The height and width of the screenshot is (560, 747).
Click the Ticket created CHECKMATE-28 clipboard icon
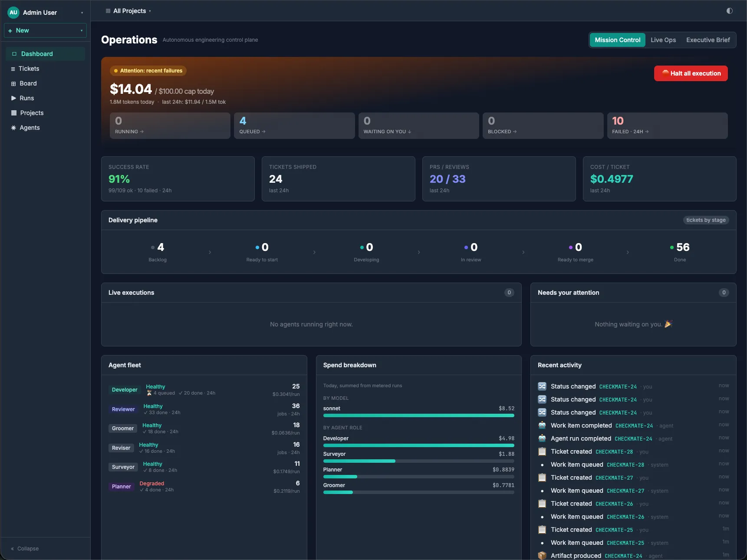click(542, 451)
